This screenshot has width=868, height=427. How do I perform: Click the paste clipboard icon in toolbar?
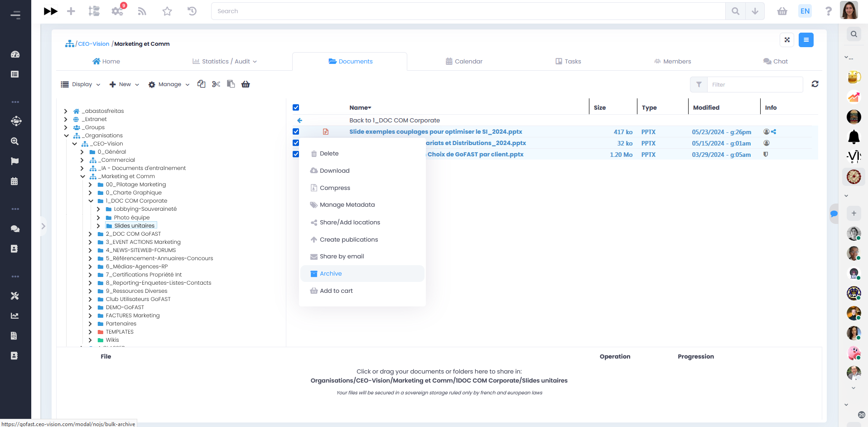(x=231, y=84)
